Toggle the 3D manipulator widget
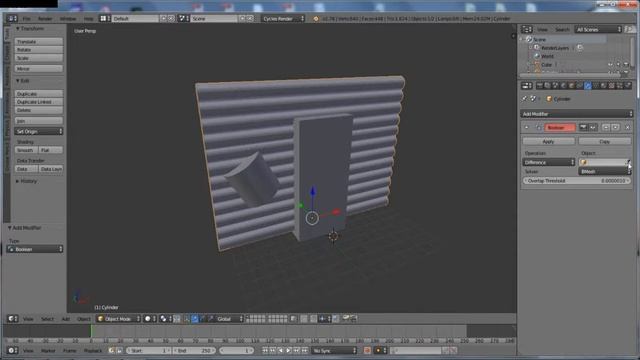The height and width of the screenshot is (360, 640). [x=187, y=319]
